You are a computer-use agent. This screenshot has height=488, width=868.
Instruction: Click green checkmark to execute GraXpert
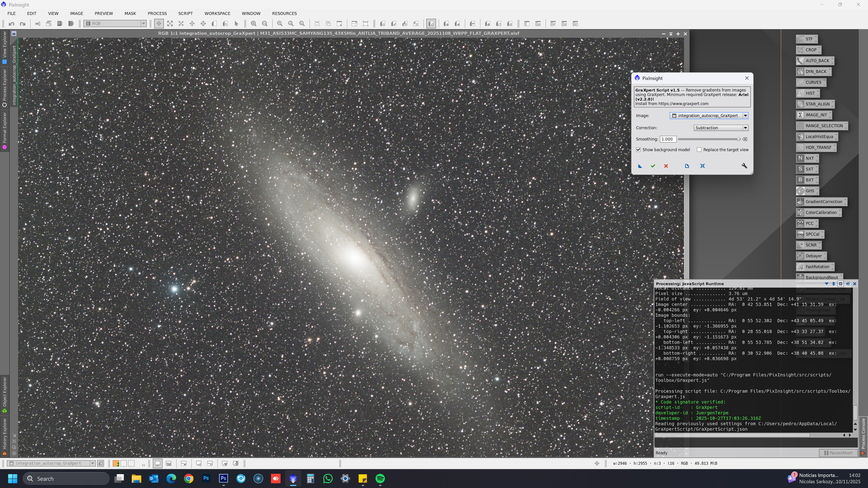pyautogui.click(x=653, y=166)
